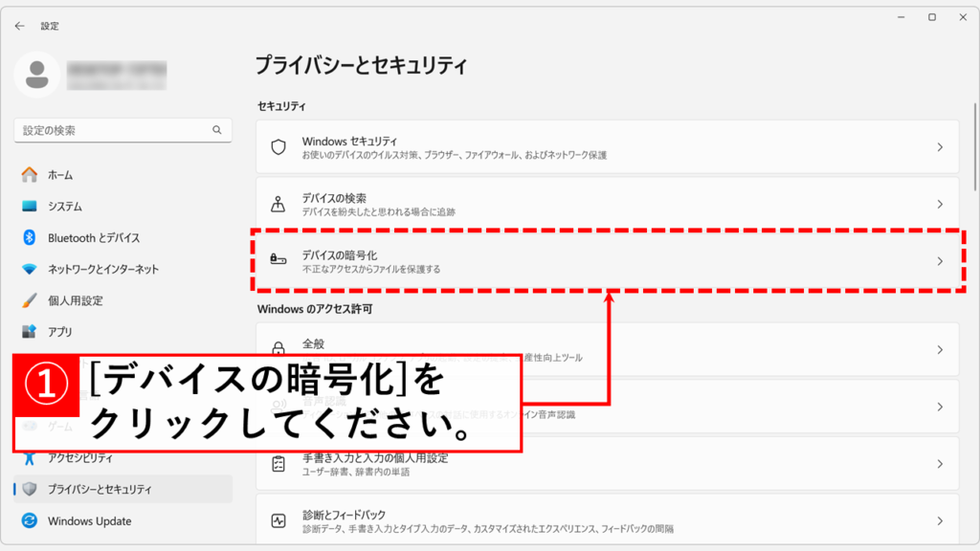This screenshot has width=980, height=551.
Task: Click the ホーム house icon in sidebar
Action: [30, 175]
